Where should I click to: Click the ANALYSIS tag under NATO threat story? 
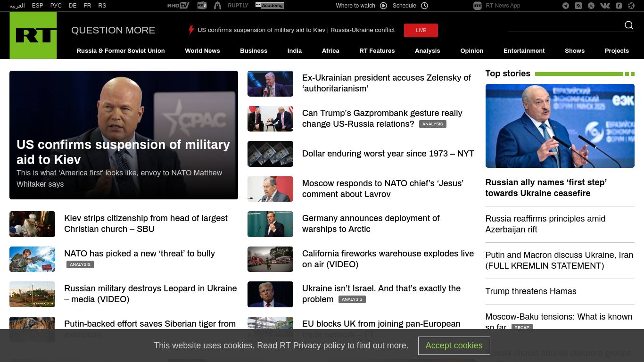pyautogui.click(x=80, y=264)
